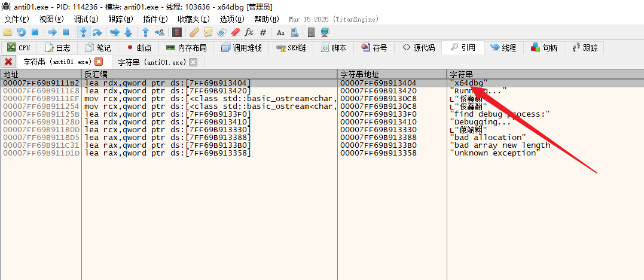Image resolution: width=644 pixels, height=280 pixels.
Task: Restart the debugged program
Action: (21, 32)
